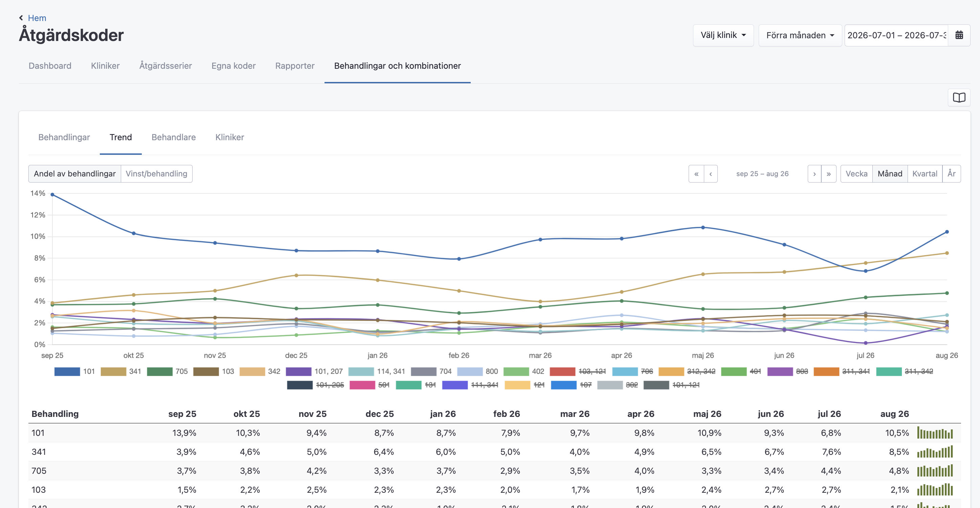Click the aug 26 table column header
Screen dimensions: 980x508
coord(894,414)
